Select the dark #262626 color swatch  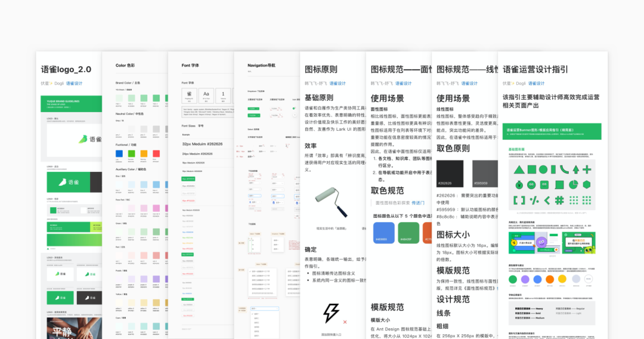coord(450,174)
